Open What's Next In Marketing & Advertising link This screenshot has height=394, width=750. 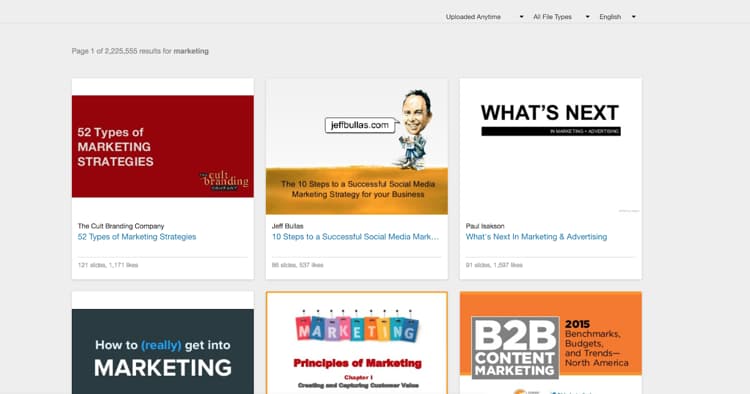click(x=536, y=237)
